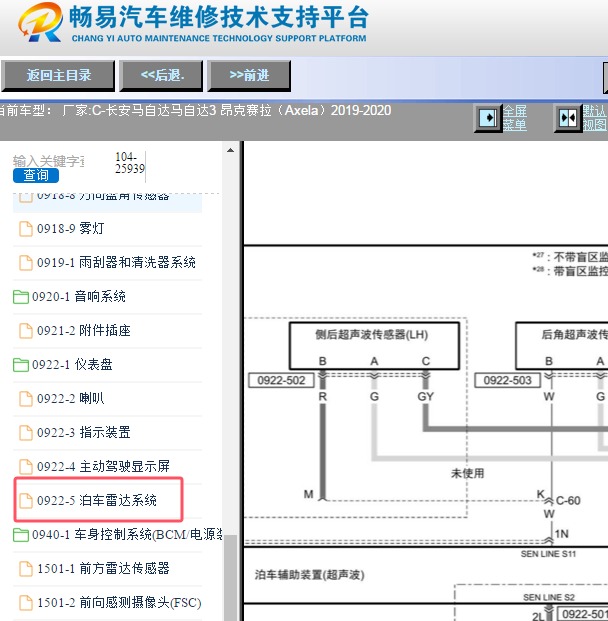The height and width of the screenshot is (621, 608).
Task: Select 0940-1 车身控制系统 label
Action: point(127,535)
